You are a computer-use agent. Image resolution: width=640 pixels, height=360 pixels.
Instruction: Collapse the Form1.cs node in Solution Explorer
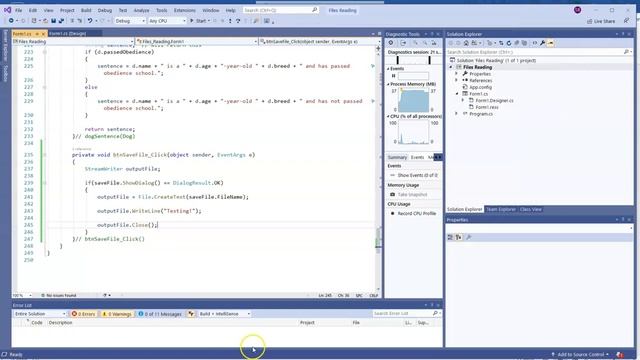coord(457,94)
